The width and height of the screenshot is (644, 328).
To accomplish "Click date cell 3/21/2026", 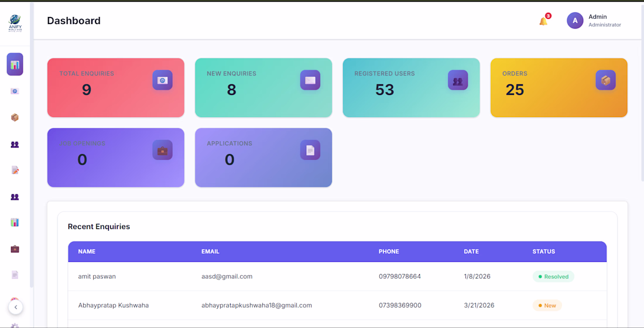I will 479,305.
